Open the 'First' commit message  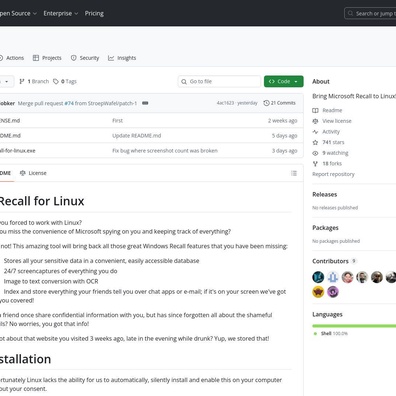click(x=117, y=121)
